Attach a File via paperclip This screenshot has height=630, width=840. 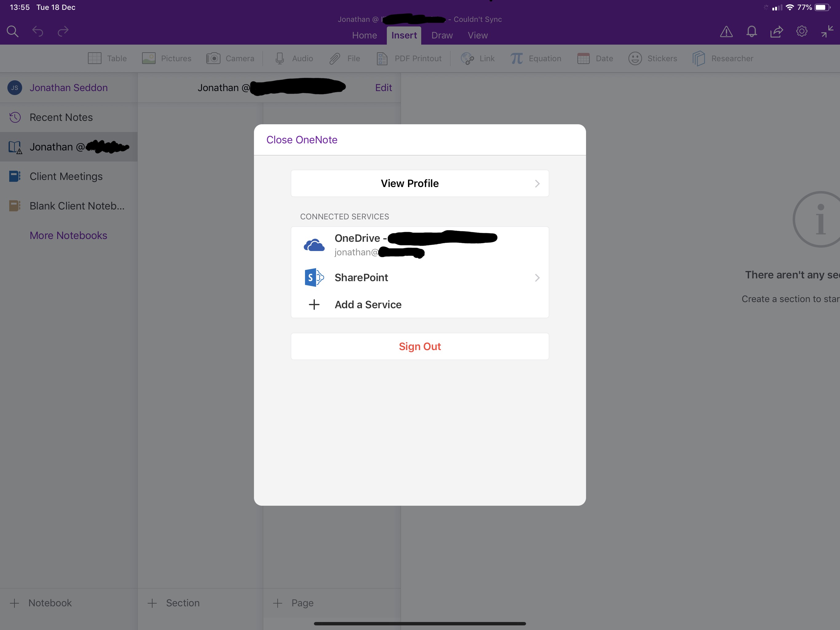pyautogui.click(x=344, y=58)
